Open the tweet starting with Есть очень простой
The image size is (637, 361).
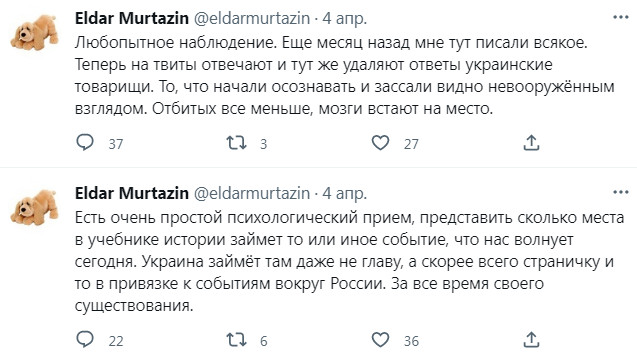click(349, 262)
